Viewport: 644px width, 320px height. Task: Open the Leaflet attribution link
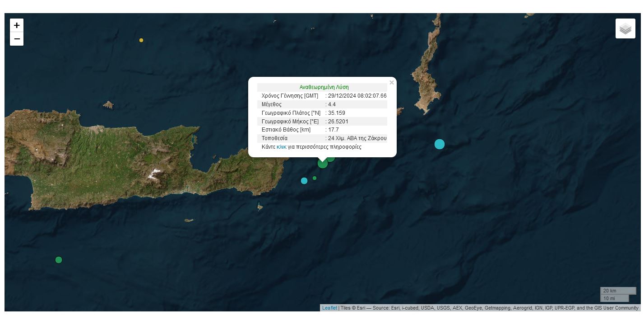pos(329,308)
